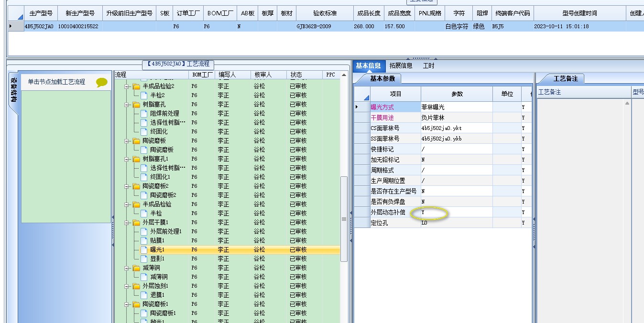The width and height of the screenshot is (644, 323).
Task: Click the 验收标准 column header
Action: pyautogui.click(x=325, y=13)
